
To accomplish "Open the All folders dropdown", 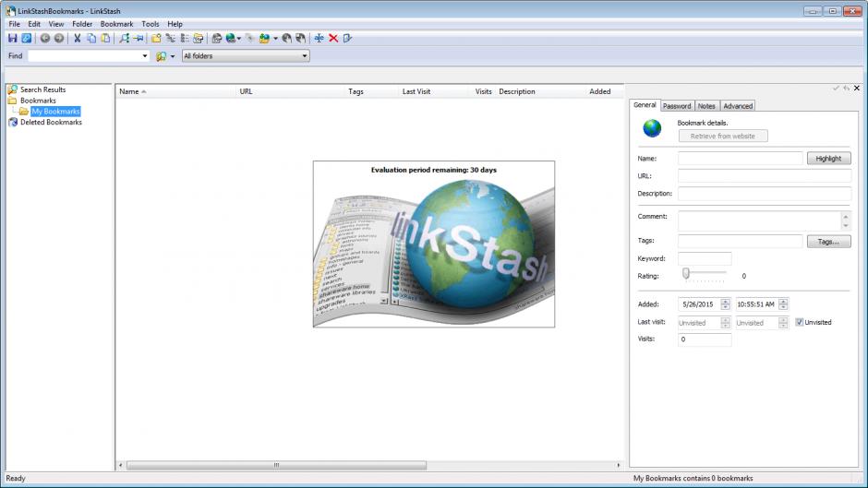I will [x=246, y=56].
